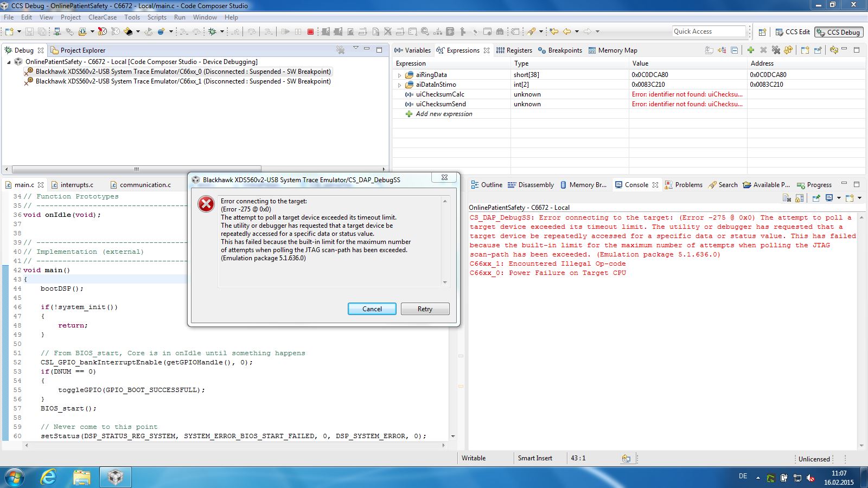Image resolution: width=868 pixels, height=488 pixels.
Task: Click the Quick Access input field
Action: pos(709,31)
